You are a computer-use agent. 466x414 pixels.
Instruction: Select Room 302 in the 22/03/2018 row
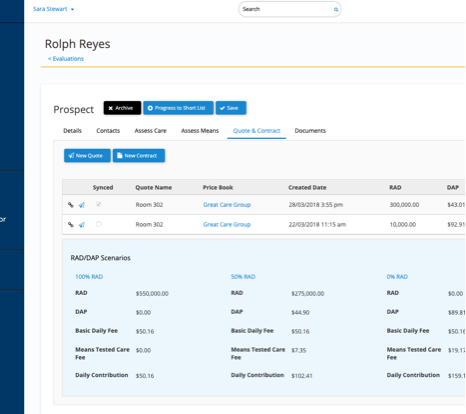149,224
